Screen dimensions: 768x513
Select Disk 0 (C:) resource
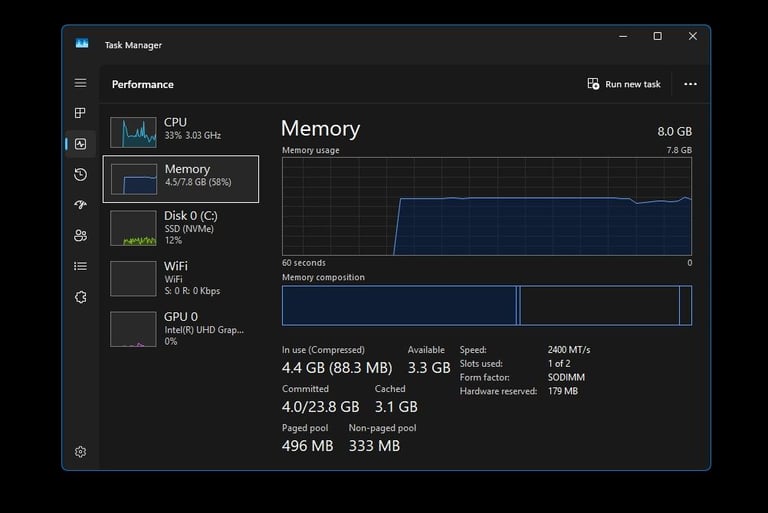point(181,228)
